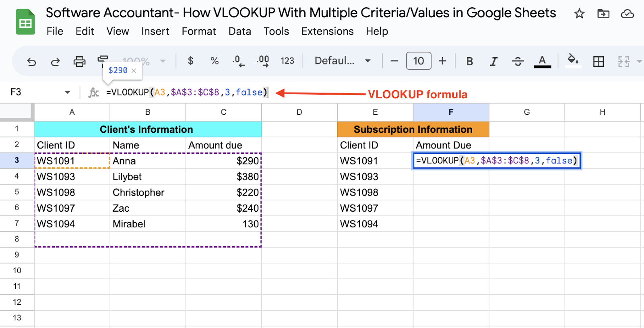
Task: Click the select-all corner box
Action: coord(17,112)
